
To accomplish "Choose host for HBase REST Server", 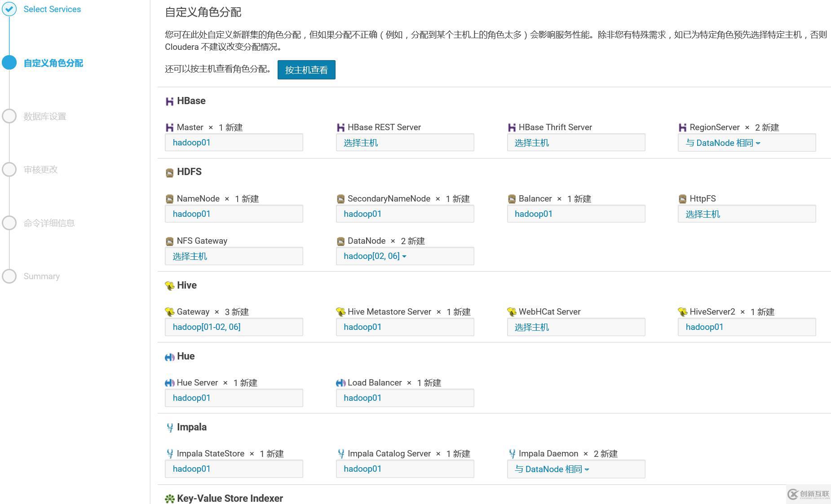I will 405,142.
